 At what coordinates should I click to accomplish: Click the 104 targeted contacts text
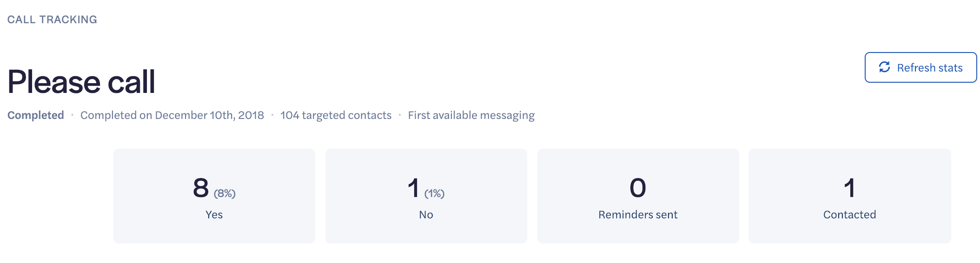[336, 115]
